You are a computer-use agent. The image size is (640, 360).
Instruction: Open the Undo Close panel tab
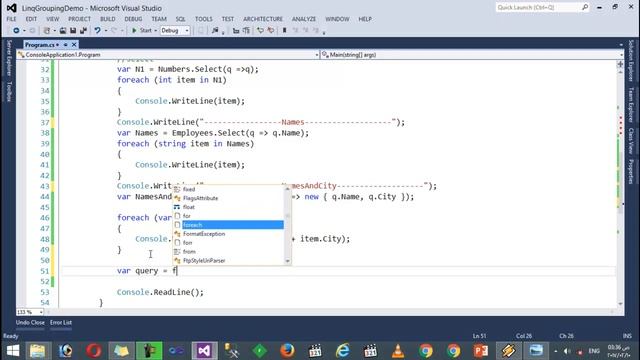click(x=30, y=322)
